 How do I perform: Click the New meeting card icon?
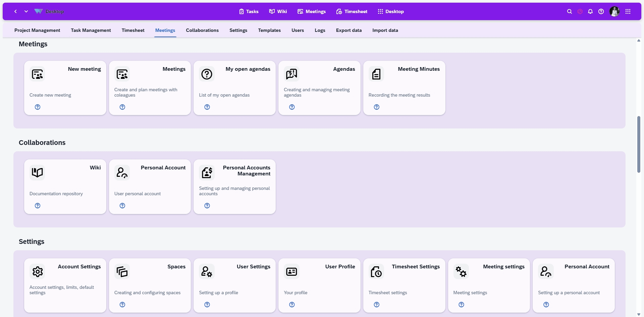(37, 74)
